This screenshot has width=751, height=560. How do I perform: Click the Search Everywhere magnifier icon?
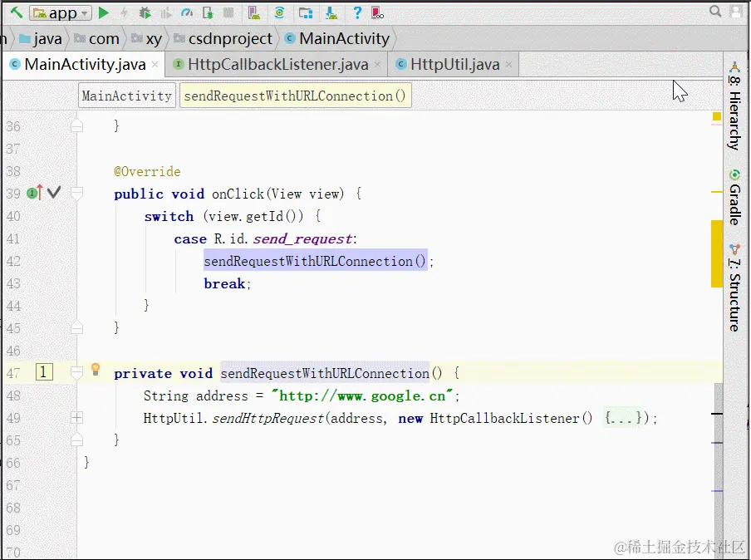(715, 11)
